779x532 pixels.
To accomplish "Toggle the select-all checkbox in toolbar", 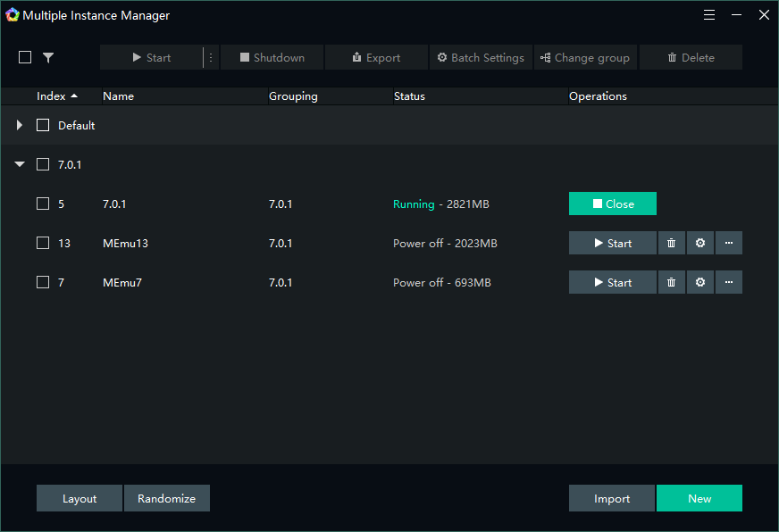I will [25, 57].
